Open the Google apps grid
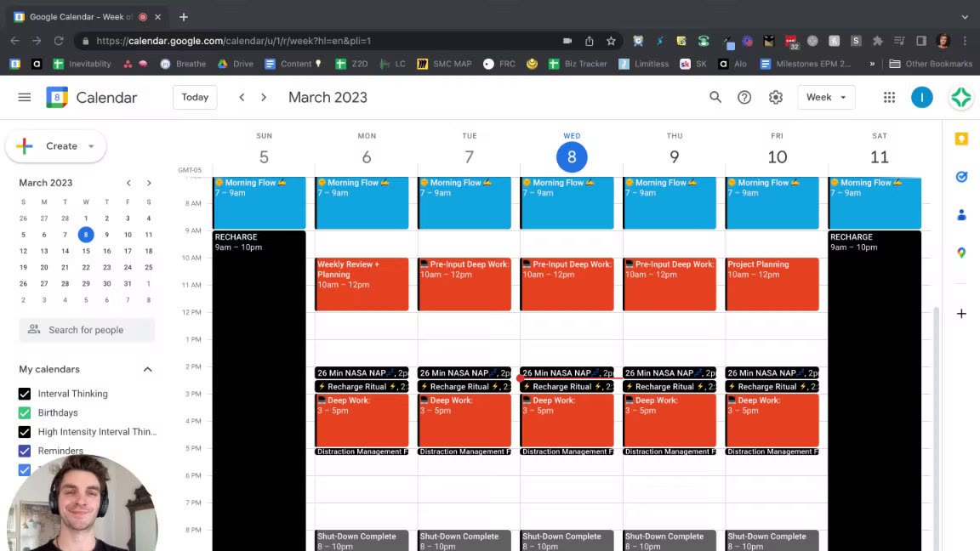980x551 pixels. (x=889, y=98)
